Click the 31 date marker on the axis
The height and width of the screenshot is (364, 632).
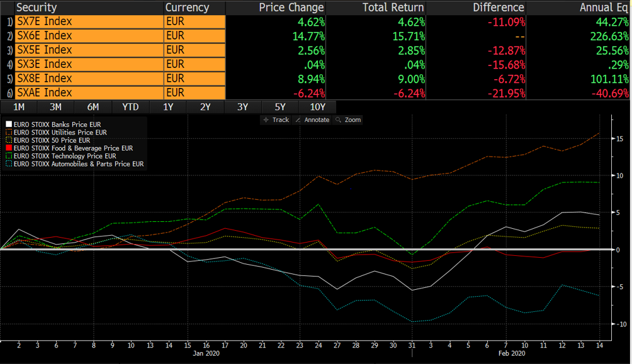tap(412, 345)
